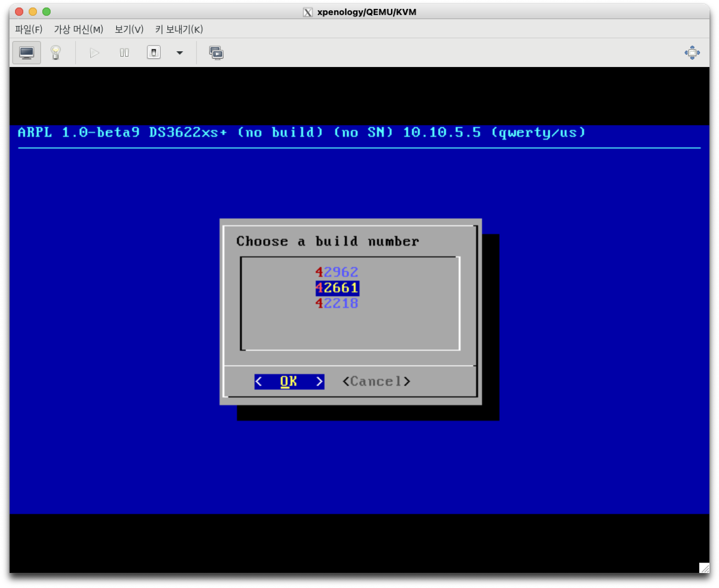Viewport: 719px width, 588px height.
Task: Click the window resize grip corner
Action: [704, 568]
